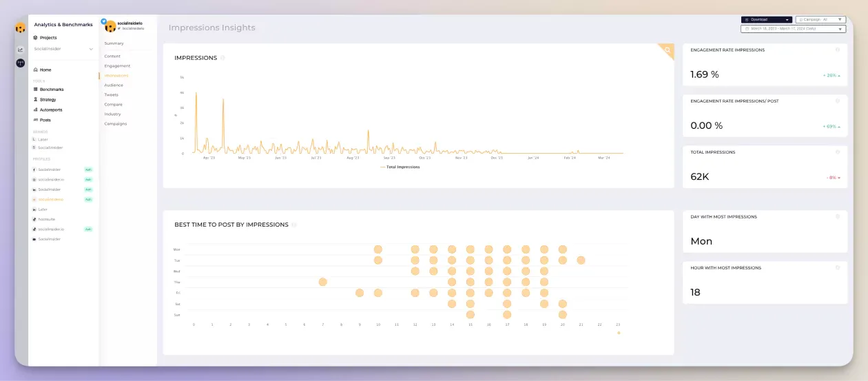This screenshot has height=381, width=868.
Task: Switch to the Content tab
Action: click(x=112, y=56)
